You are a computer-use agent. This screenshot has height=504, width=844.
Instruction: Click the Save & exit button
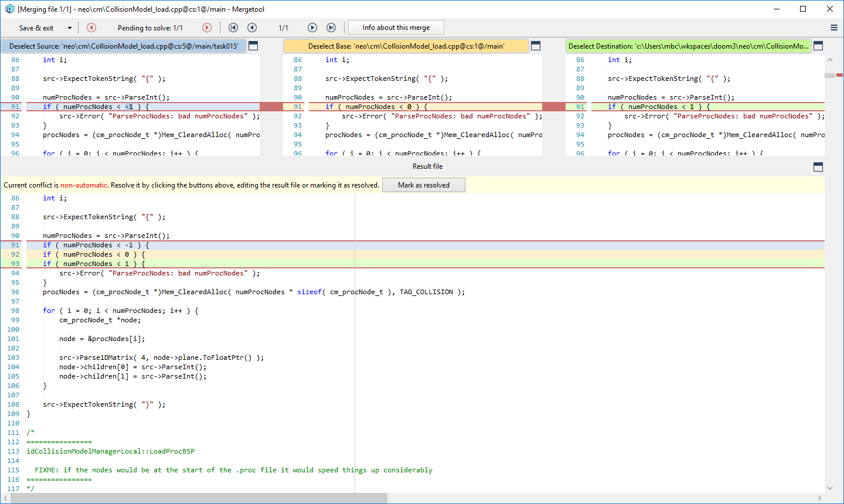coord(35,27)
